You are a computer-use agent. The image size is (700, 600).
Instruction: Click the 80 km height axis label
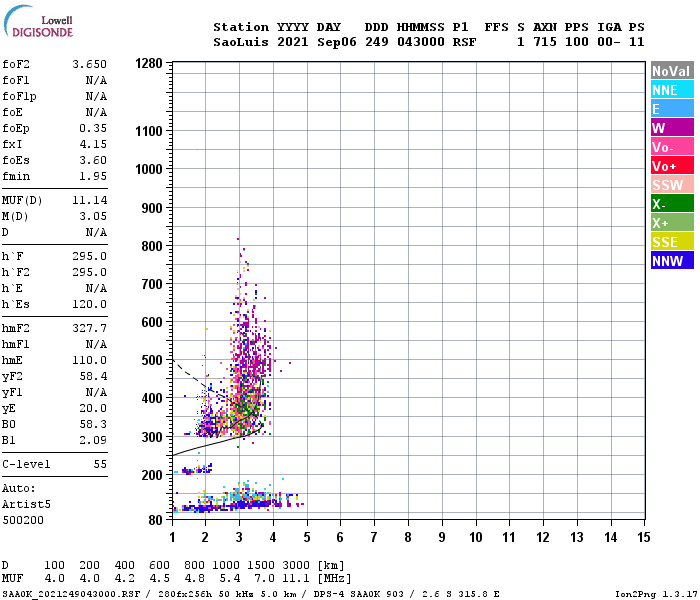(155, 520)
